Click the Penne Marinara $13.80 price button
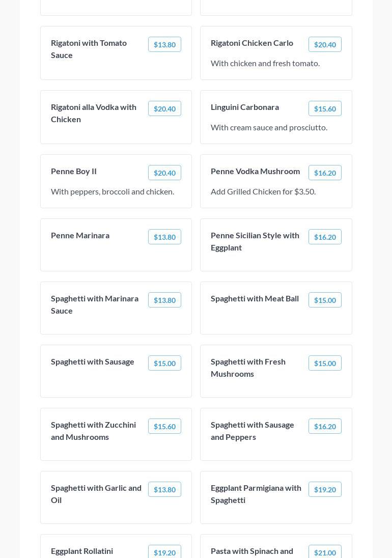Image resolution: width=392 pixels, height=558 pixels. (164, 237)
